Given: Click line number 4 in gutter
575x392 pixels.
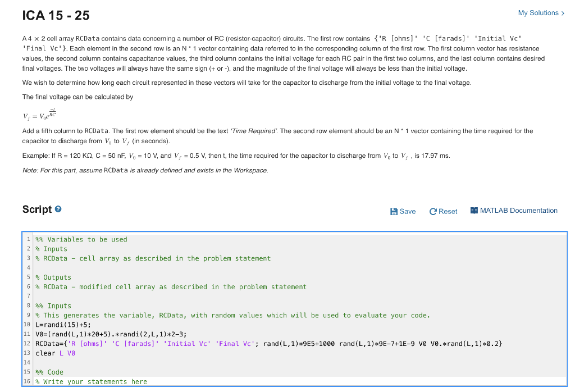Looking at the screenshot, I should click(x=29, y=268).
